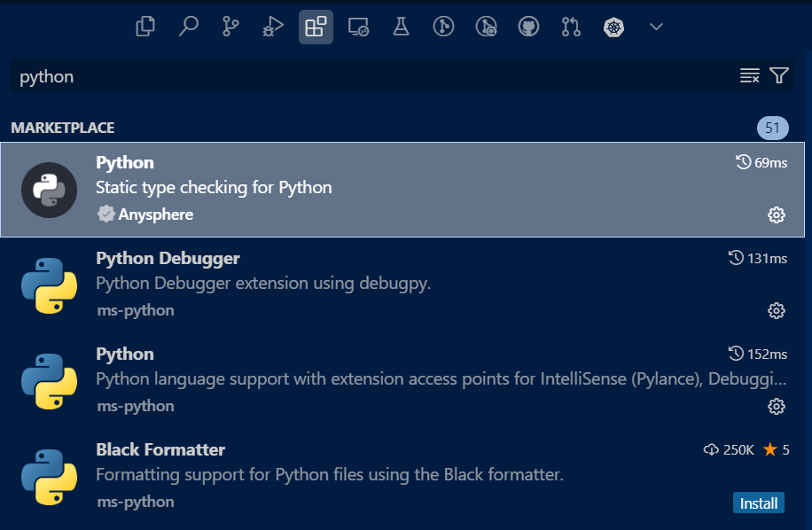Open the Testing beaker view
The image size is (812, 530).
click(401, 27)
